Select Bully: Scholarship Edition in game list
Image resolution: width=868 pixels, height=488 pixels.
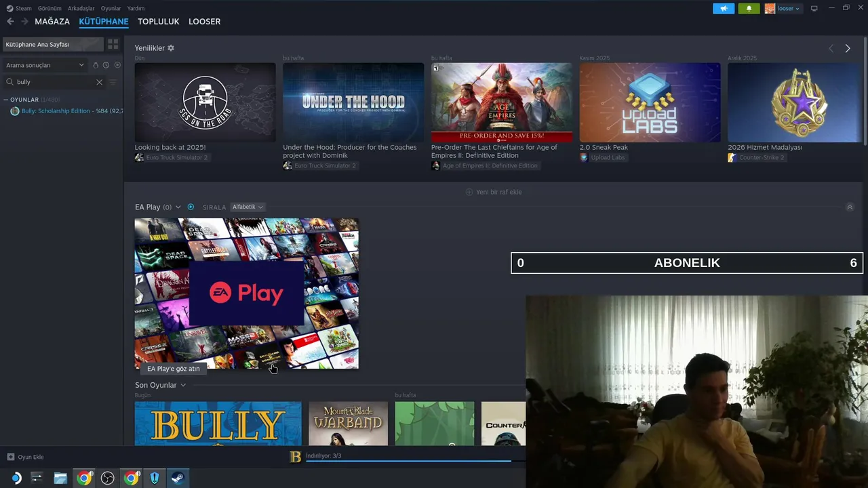point(66,111)
